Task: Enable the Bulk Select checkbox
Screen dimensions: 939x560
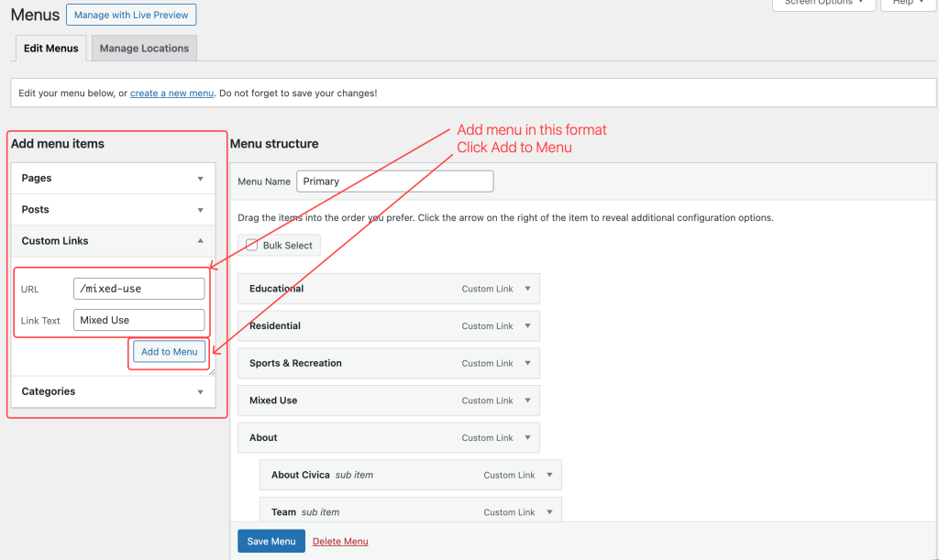Action: pos(252,246)
